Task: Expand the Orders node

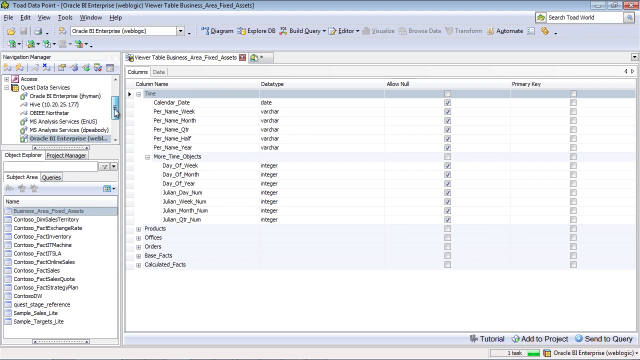Action: click(138, 247)
